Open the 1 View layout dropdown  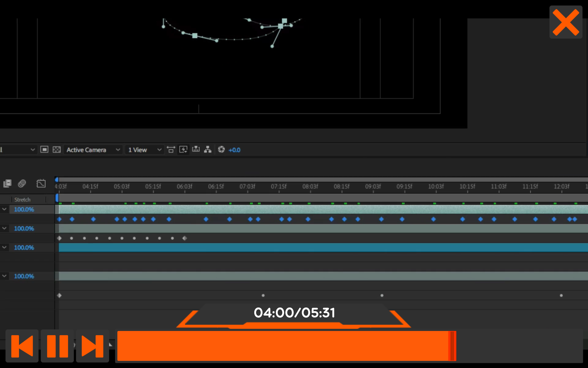tap(144, 150)
